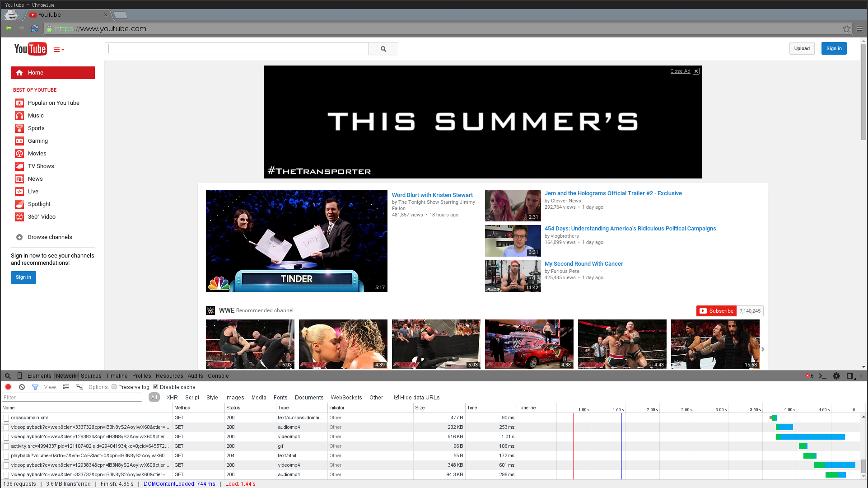This screenshot has width=868, height=488.
Task: Clear the network log
Action: coord(22,387)
